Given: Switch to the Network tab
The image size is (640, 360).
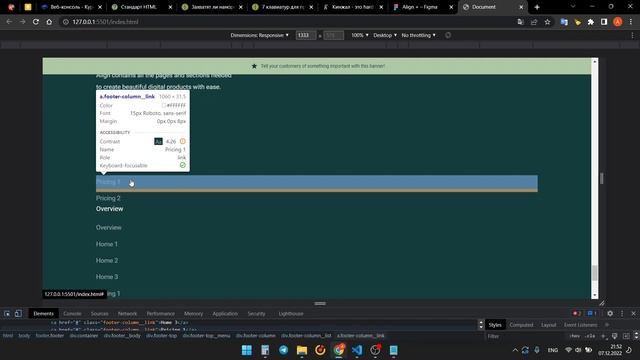Looking at the screenshot, I should click(127, 313).
